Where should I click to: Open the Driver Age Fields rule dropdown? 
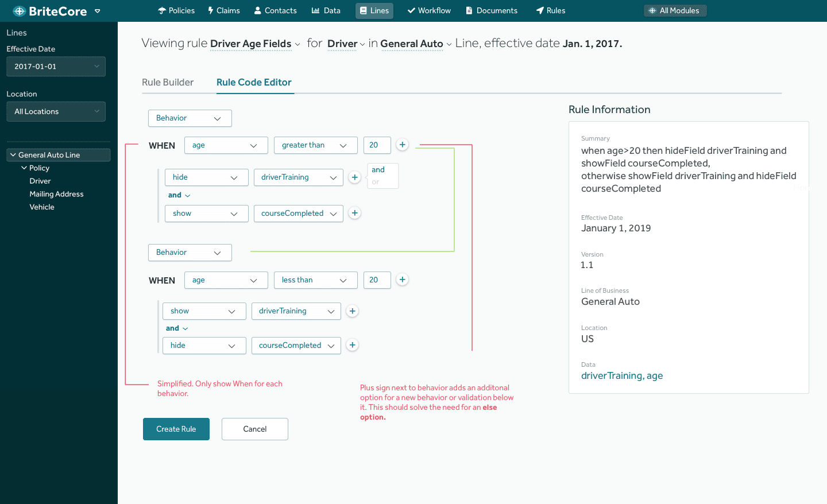[x=255, y=44]
